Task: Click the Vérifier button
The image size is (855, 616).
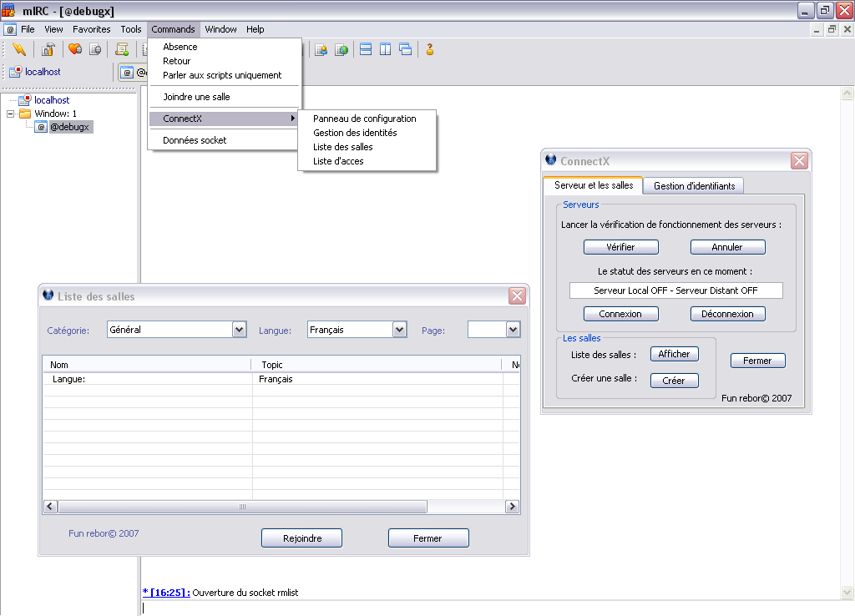Action: coord(620,247)
